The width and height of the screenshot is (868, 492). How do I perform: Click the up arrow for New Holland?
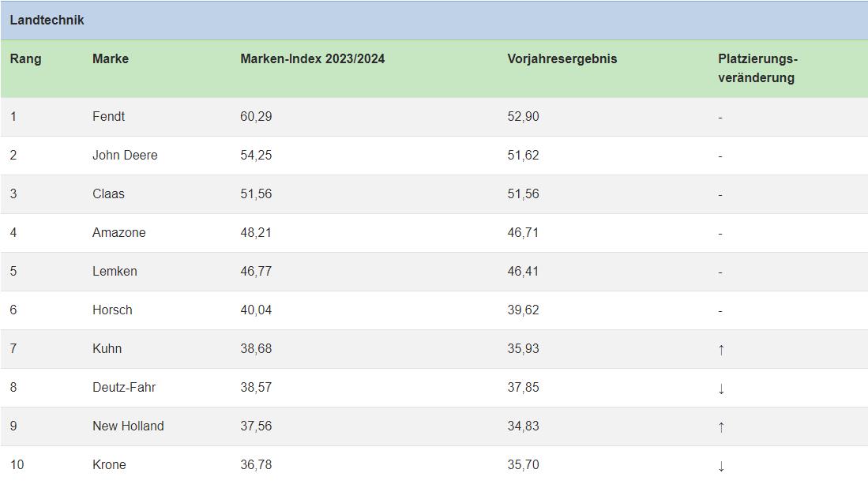[x=721, y=426]
